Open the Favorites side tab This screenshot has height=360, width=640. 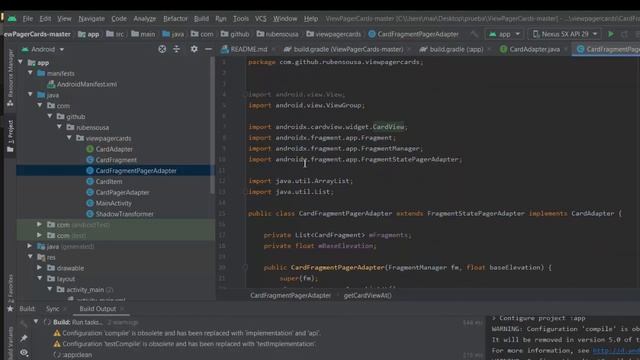pos(10,292)
